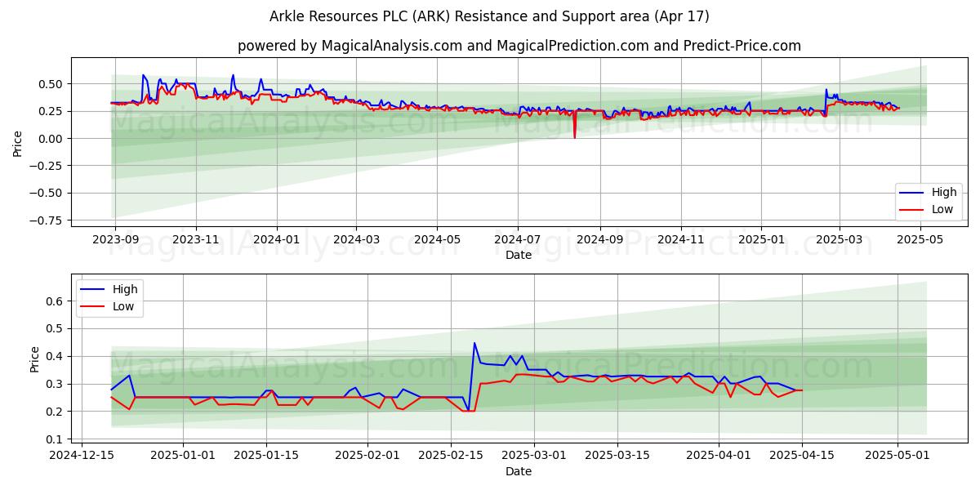Viewport: 980px width, 490px height.
Task: Click the top chart 'Price' axis label
Action: coord(18,144)
